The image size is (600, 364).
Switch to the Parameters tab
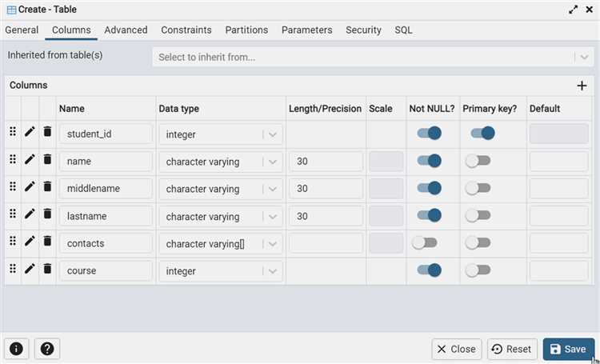(307, 30)
